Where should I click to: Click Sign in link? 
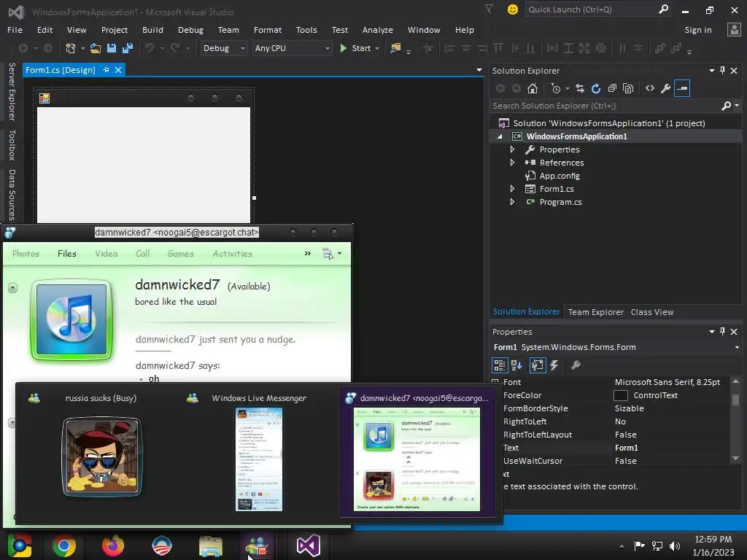click(x=698, y=30)
